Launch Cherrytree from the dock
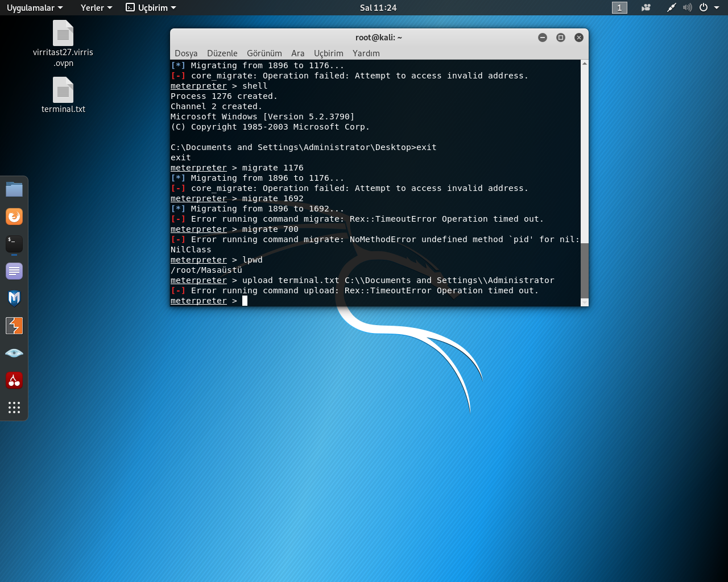Screen dimensions: 728x582 tap(14, 380)
